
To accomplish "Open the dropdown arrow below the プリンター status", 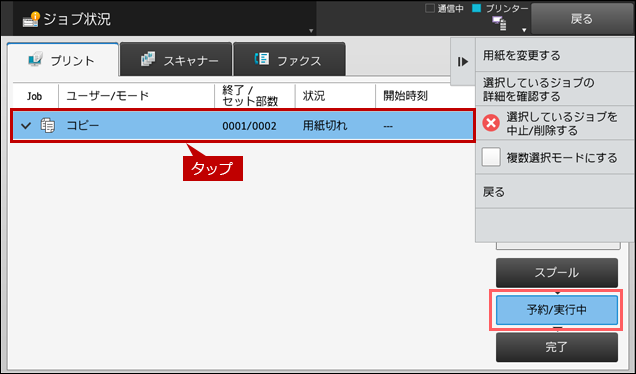I will (524, 30).
